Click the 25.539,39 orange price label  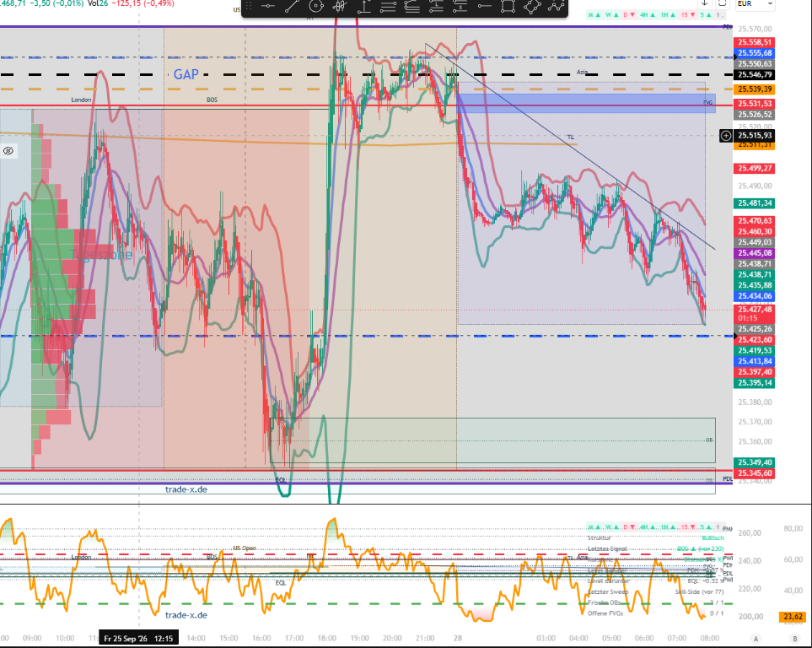[x=755, y=89]
